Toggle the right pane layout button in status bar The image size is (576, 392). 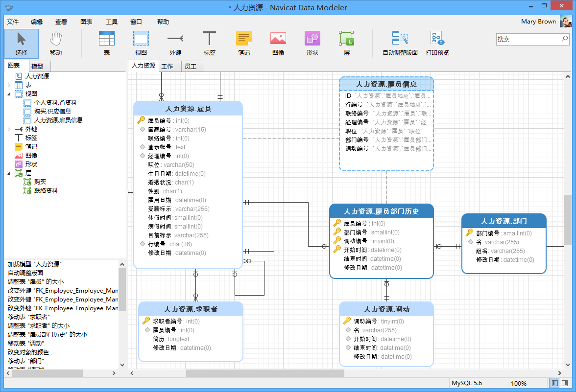pos(565,383)
